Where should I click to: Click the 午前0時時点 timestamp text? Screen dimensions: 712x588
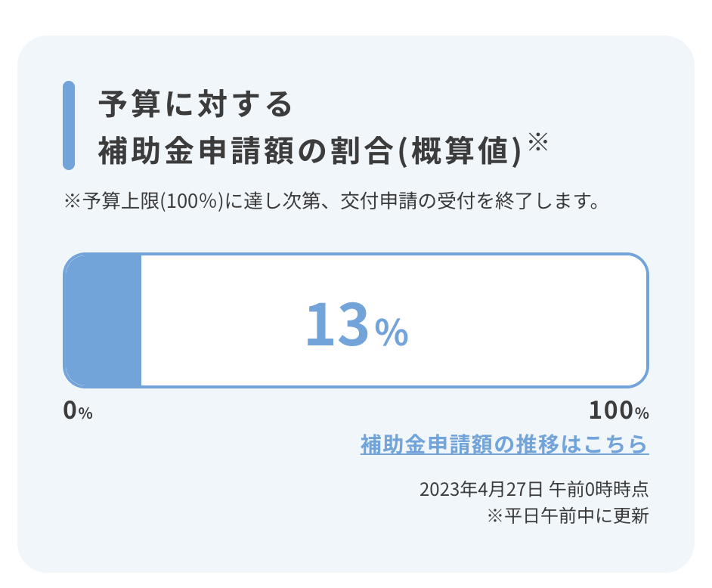(x=599, y=490)
